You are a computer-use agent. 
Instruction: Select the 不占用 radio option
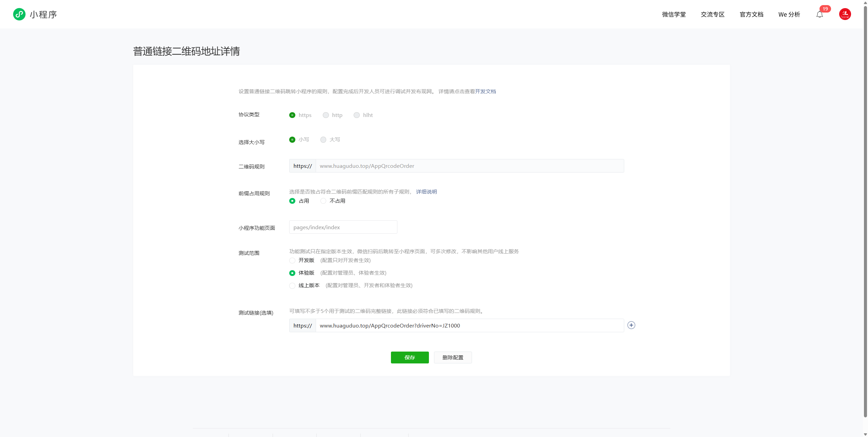323,201
